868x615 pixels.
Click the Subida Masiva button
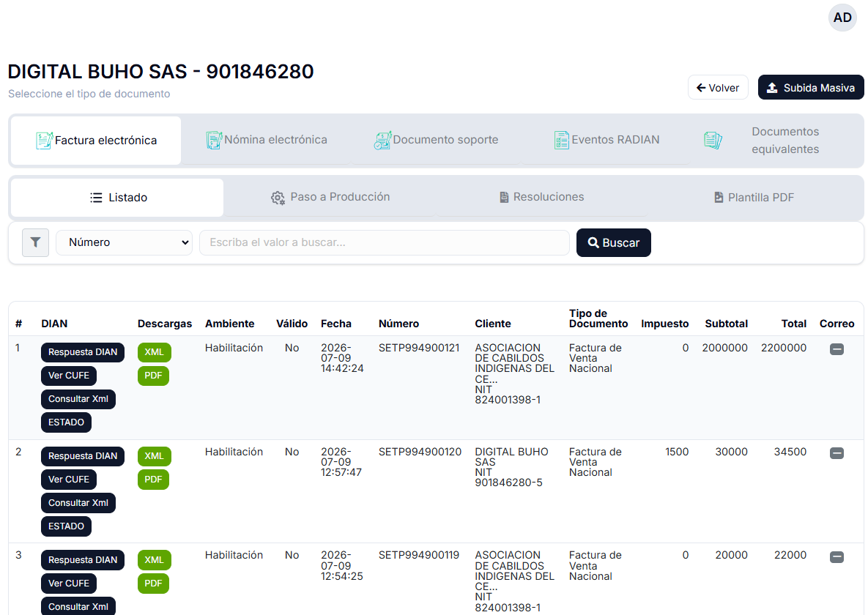811,87
